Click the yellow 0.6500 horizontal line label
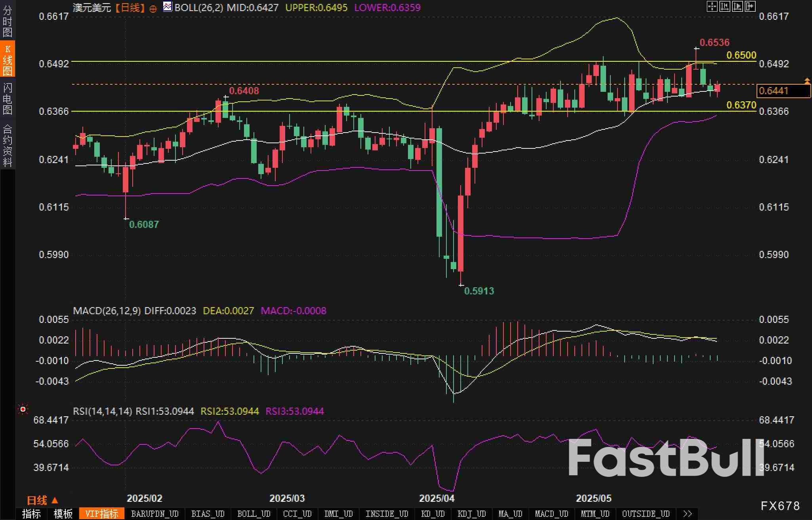The height and width of the screenshot is (520, 812). [x=741, y=55]
